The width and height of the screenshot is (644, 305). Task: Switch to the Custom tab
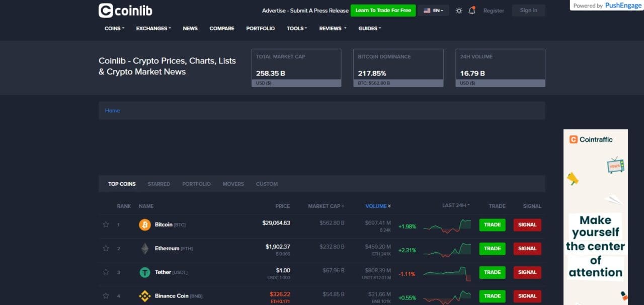(x=267, y=184)
